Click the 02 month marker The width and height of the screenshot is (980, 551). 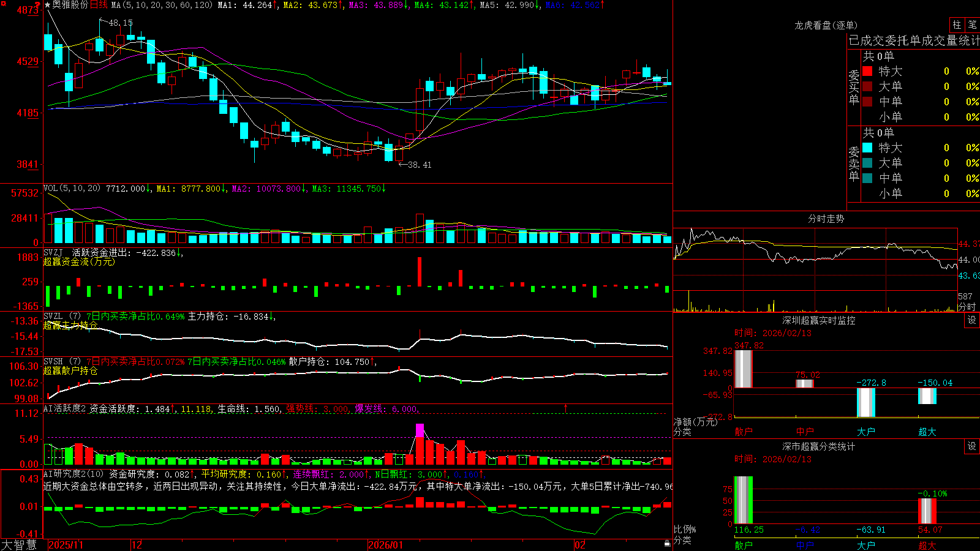(579, 545)
